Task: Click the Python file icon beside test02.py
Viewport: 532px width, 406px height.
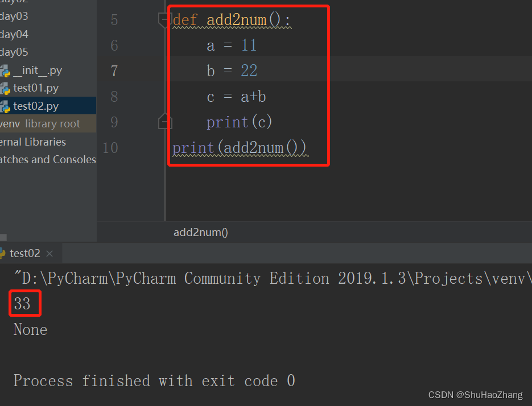Action: coord(5,106)
